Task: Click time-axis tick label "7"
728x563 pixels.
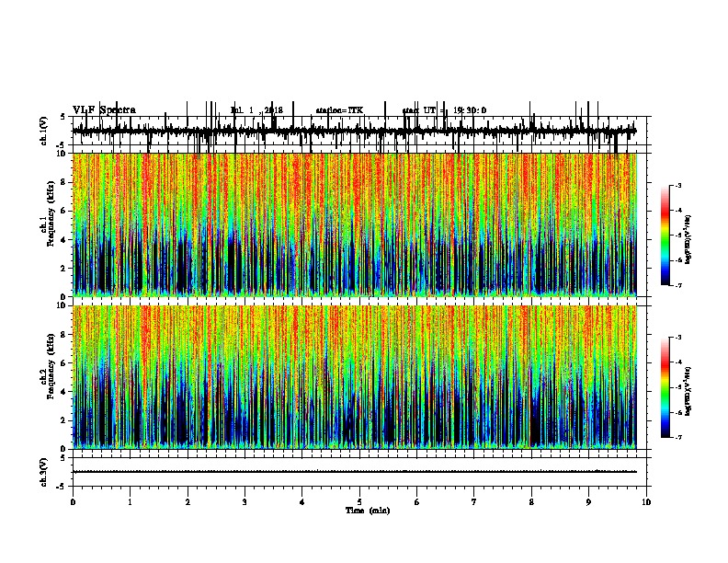Action: tap(474, 502)
